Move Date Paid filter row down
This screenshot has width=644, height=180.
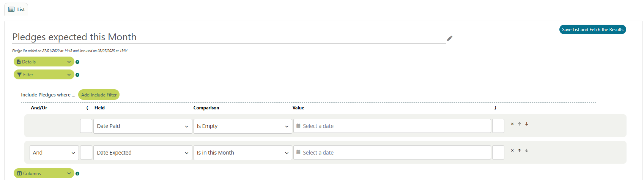coord(527,124)
